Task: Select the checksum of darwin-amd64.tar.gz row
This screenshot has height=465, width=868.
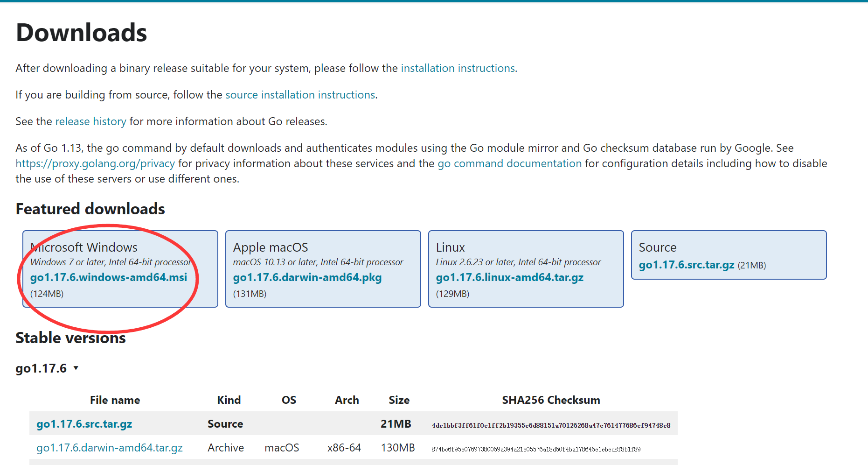Action: tap(536, 449)
